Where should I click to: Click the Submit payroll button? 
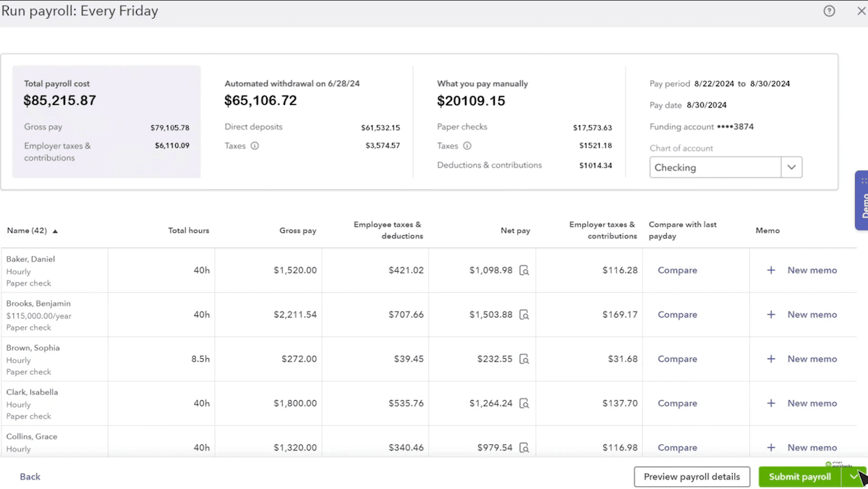click(799, 477)
